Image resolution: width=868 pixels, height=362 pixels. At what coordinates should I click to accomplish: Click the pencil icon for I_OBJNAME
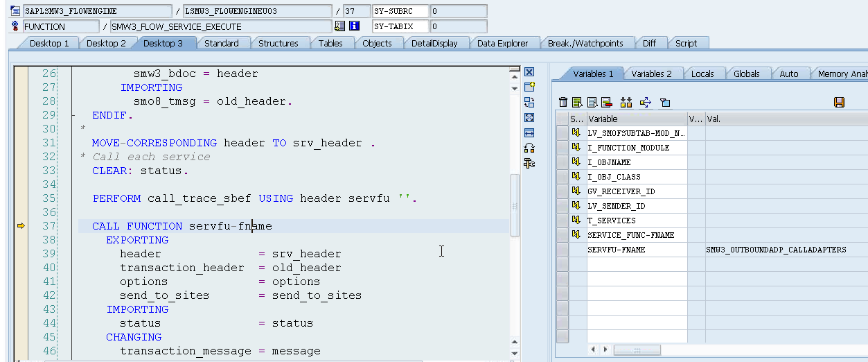(x=576, y=162)
